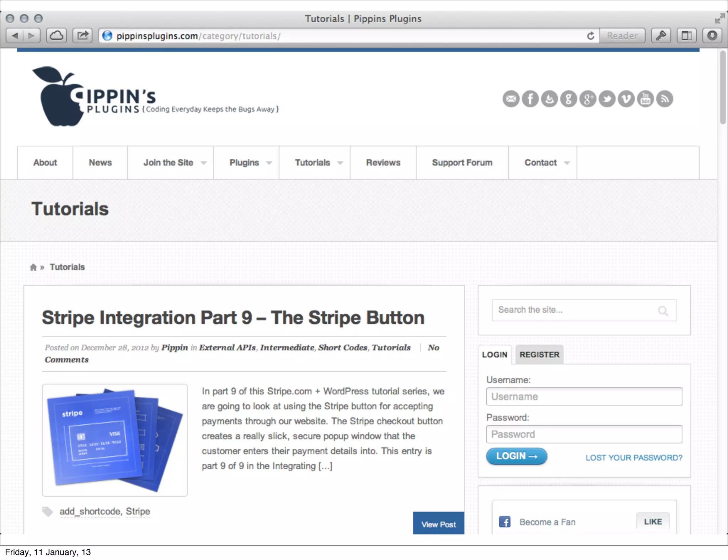Click the Username input field
728x560 pixels.
[584, 397]
